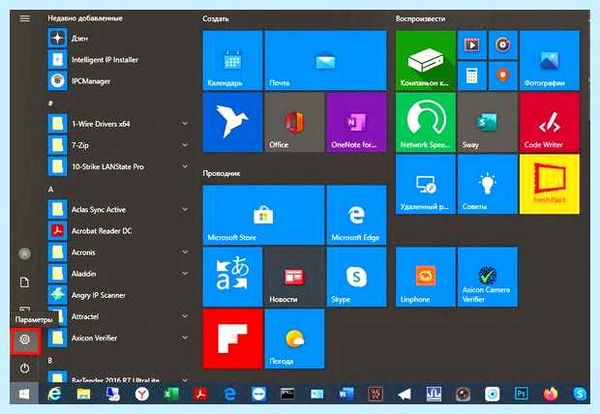Open the Groove Music small tile
The height and width of the screenshot is (414, 600).
pos(503,45)
